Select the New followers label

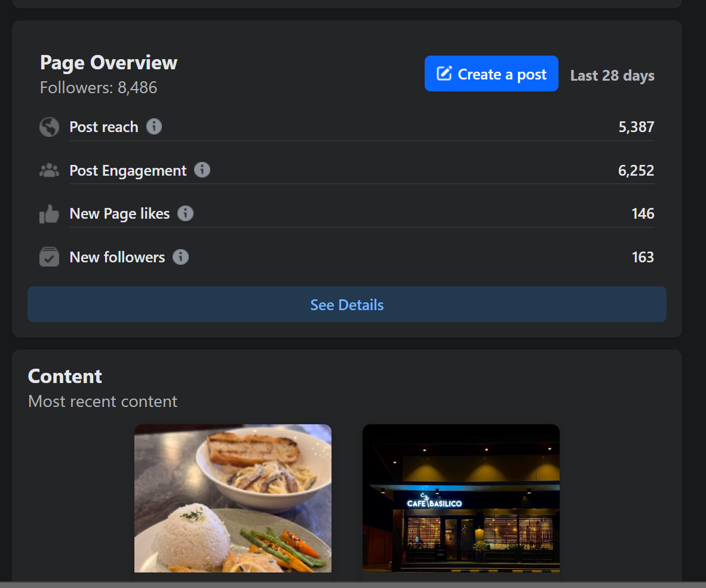click(x=117, y=257)
